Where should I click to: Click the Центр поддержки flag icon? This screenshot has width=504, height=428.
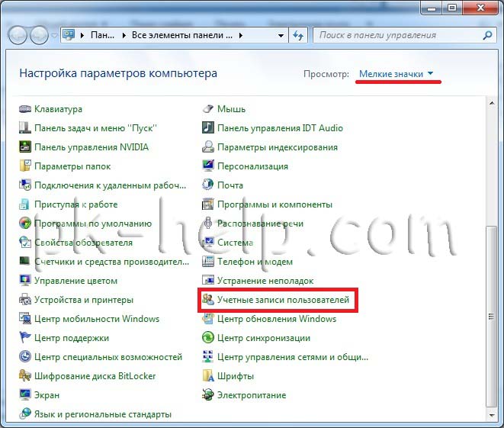[x=24, y=338]
